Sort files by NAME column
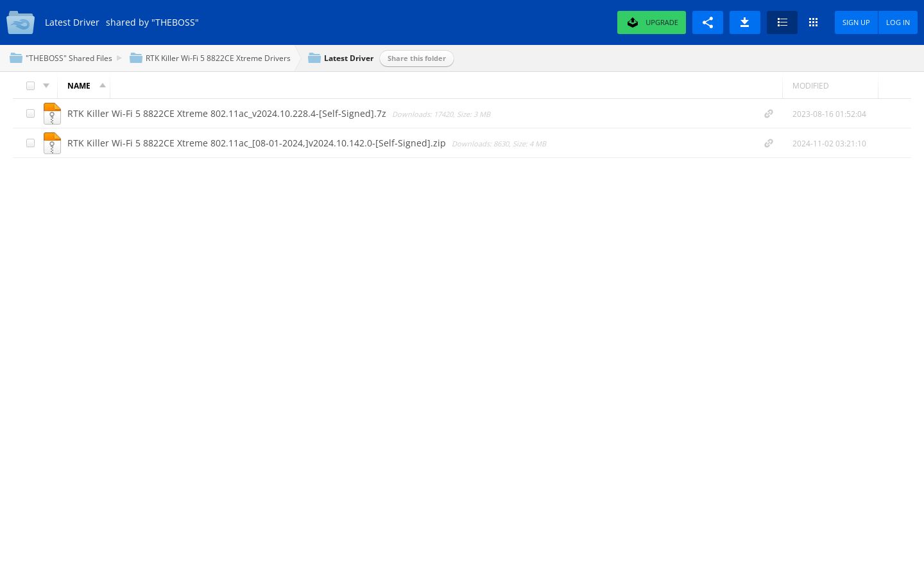This screenshot has width=924, height=578. point(79,85)
